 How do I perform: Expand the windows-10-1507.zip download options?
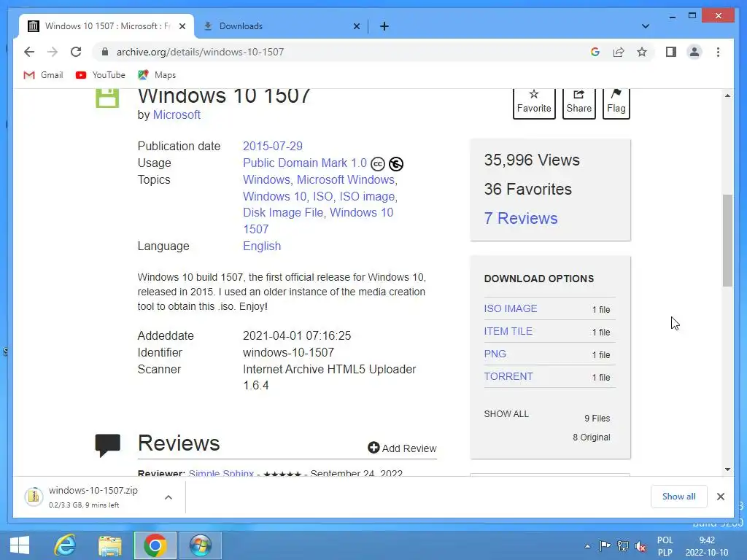pyautogui.click(x=169, y=497)
